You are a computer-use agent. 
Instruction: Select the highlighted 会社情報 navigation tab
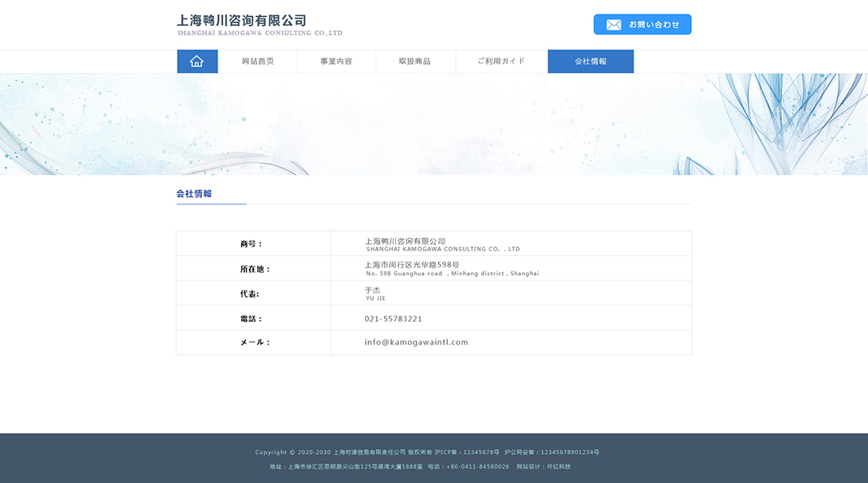[591, 62]
